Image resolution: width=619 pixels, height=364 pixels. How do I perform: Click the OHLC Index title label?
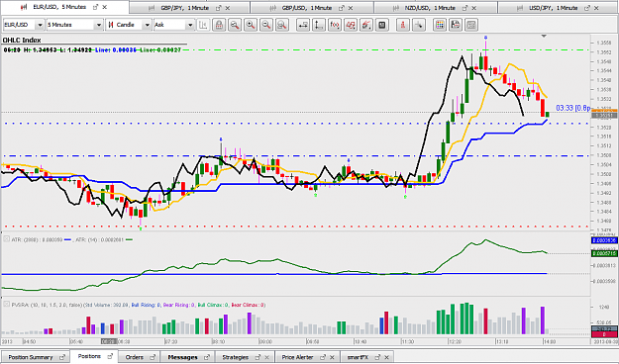tap(22, 40)
